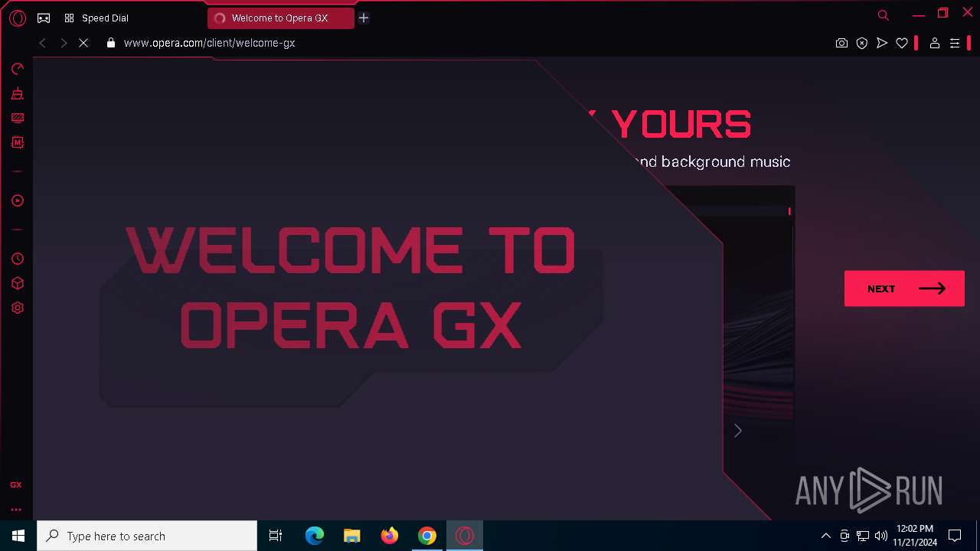
Task: Show hidden tray icons chevron
Action: coord(825,536)
